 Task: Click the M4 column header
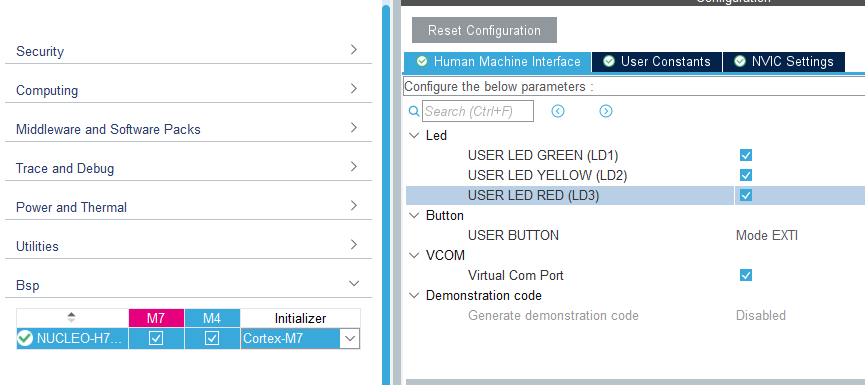click(212, 318)
